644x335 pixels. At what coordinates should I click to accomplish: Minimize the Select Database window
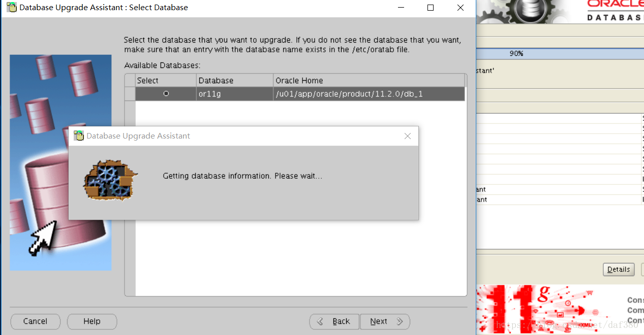(402, 8)
